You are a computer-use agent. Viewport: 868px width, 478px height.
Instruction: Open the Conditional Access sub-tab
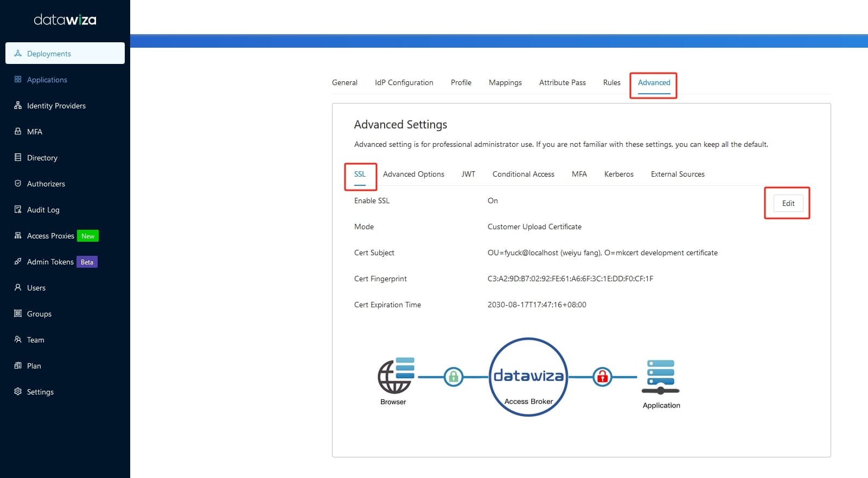(524, 174)
